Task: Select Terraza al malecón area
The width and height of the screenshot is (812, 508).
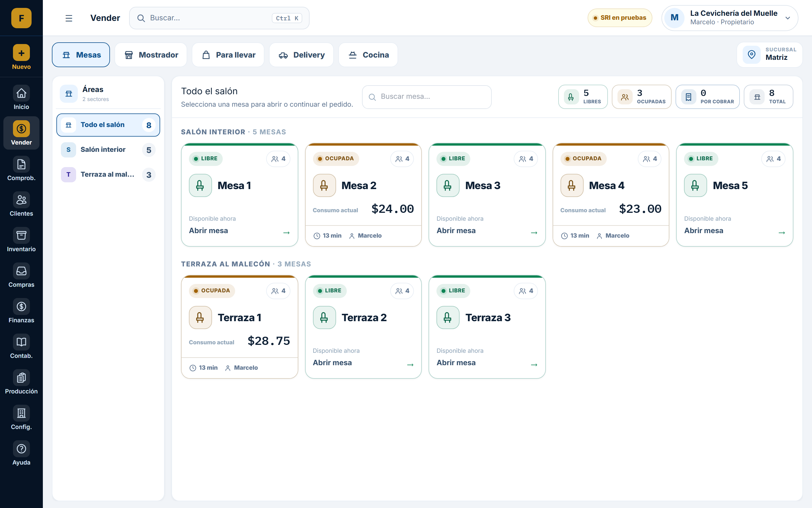Action: (x=108, y=175)
